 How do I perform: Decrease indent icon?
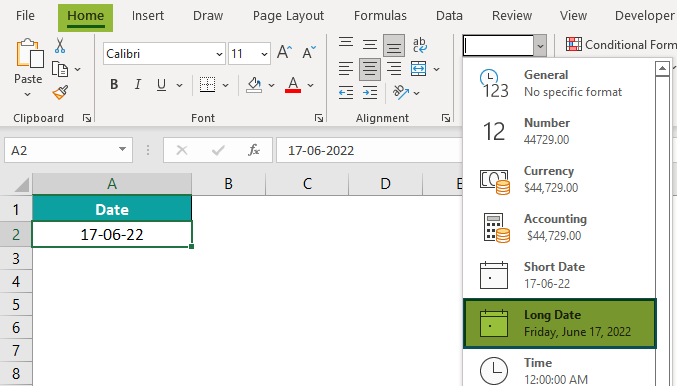coord(346,93)
